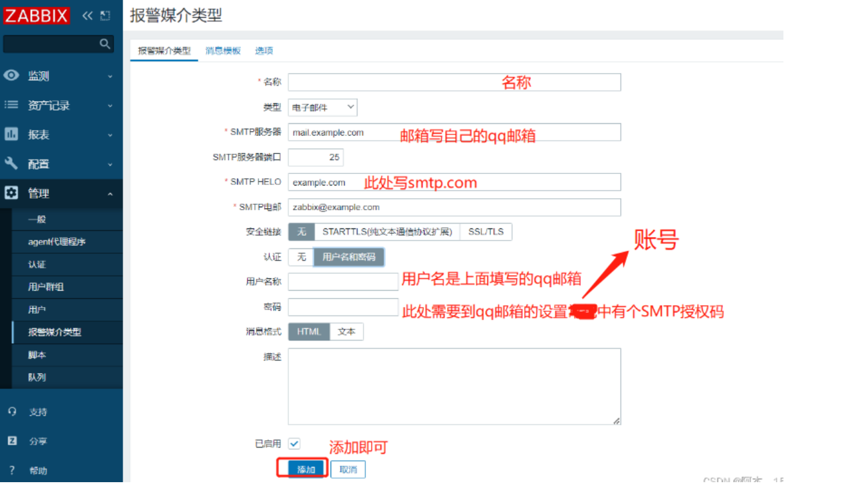Click the 添加 button

point(306,469)
